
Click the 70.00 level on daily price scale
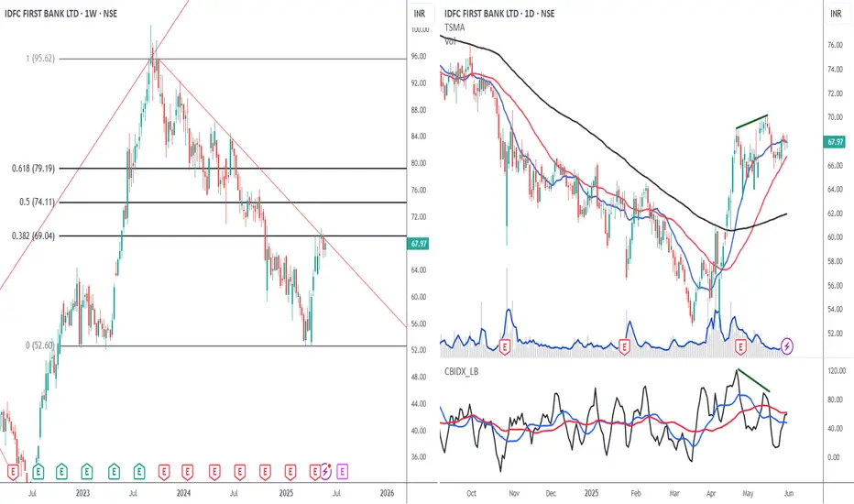point(835,117)
